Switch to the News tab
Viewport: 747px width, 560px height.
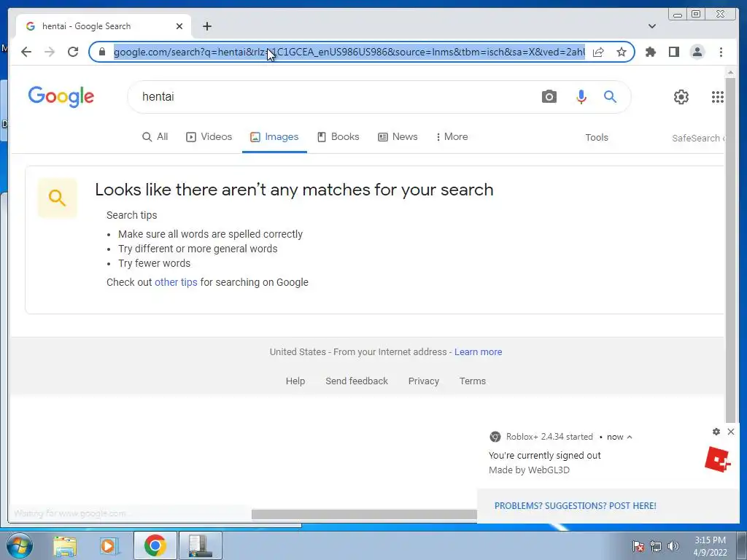tap(398, 136)
